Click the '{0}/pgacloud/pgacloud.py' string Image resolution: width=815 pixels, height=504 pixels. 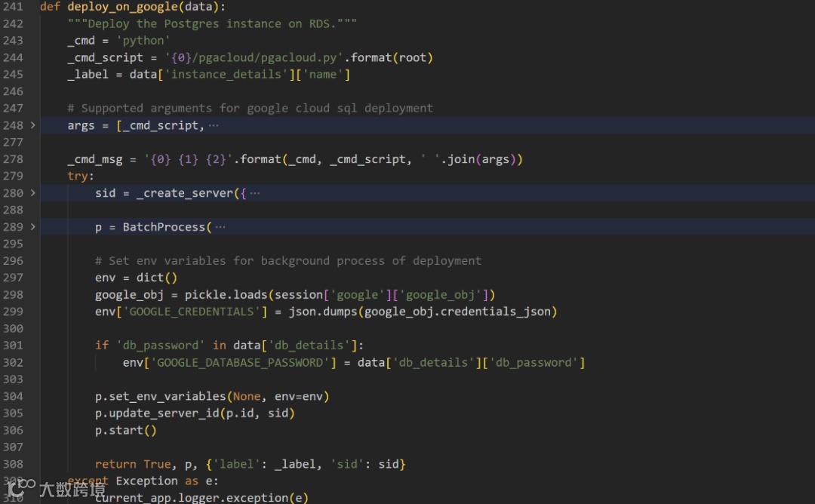[254, 57]
